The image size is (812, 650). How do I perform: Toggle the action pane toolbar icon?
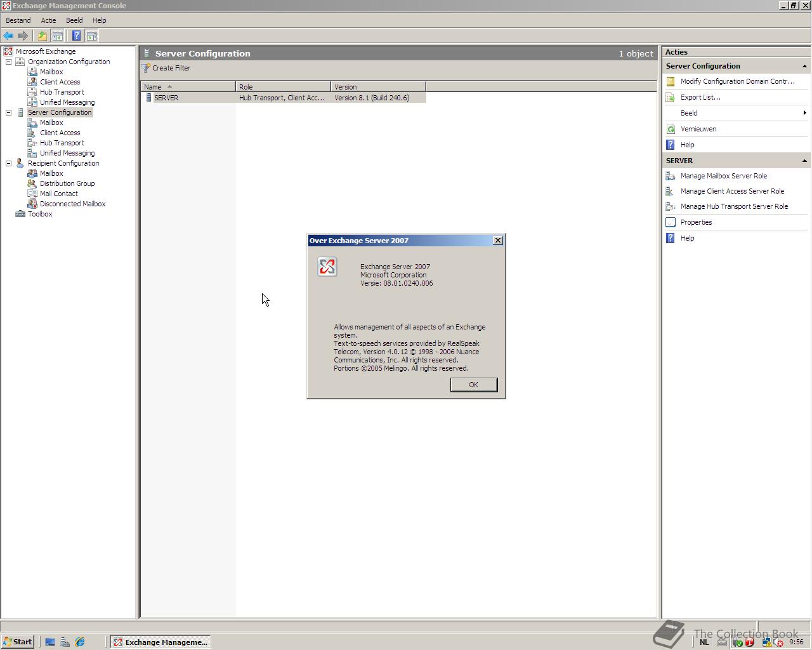(x=92, y=36)
